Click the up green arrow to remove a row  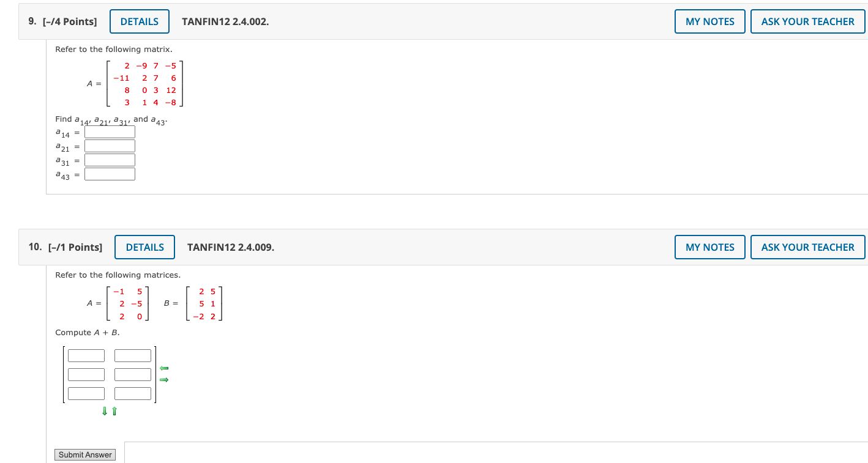(114, 411)
